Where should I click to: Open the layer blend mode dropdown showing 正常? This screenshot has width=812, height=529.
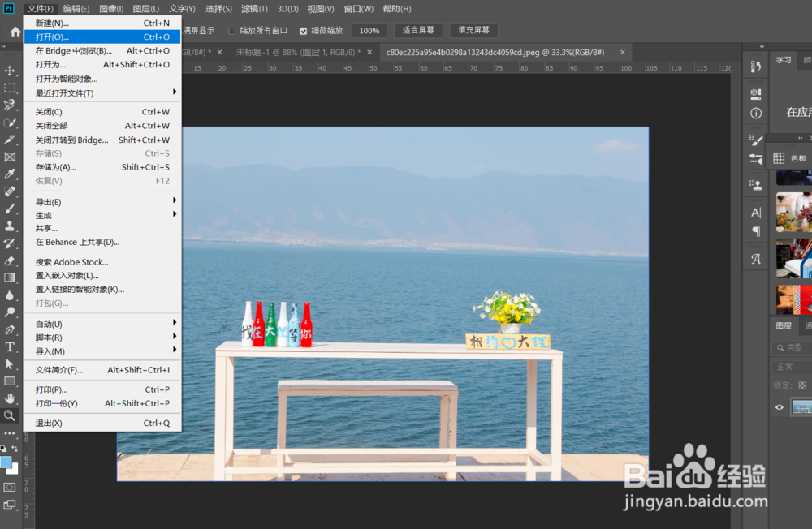[x=784, y=366]
